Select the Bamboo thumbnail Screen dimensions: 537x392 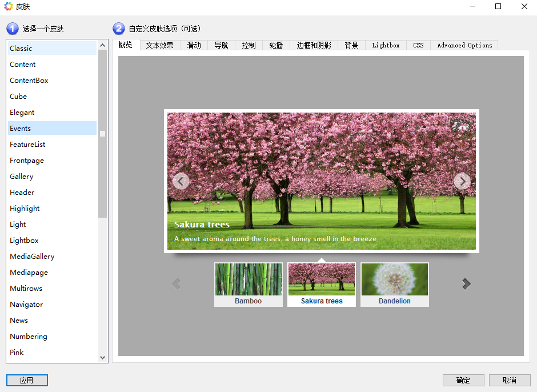248,285
